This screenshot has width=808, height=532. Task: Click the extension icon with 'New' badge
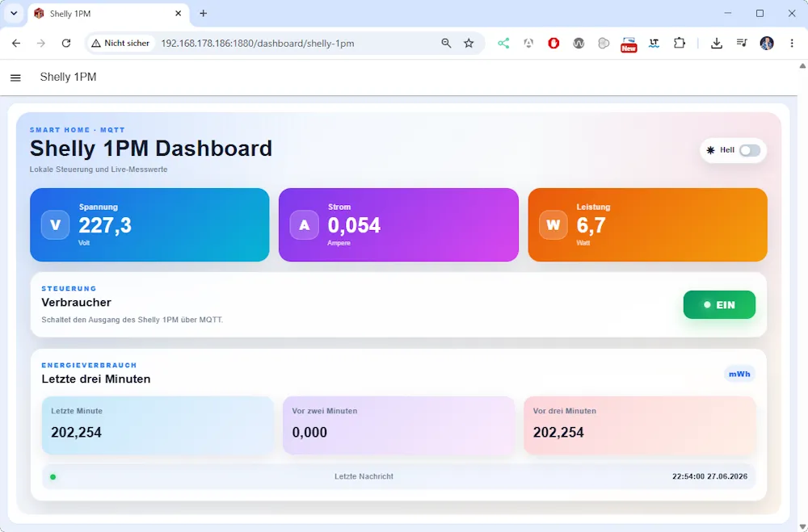click(629, 44)
